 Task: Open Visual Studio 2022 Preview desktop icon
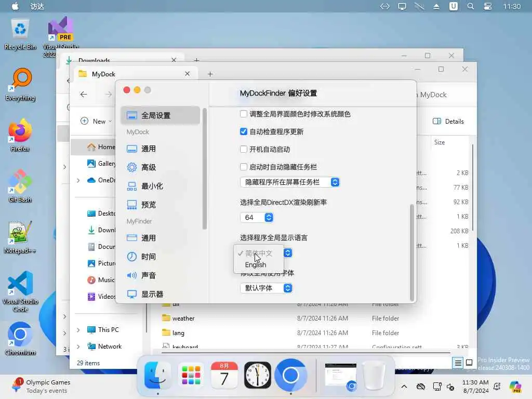61,37
